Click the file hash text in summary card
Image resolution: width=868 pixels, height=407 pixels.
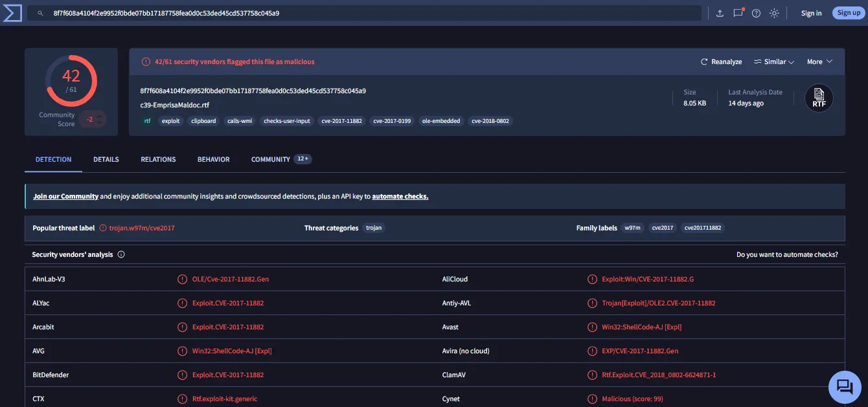(253, 91)
